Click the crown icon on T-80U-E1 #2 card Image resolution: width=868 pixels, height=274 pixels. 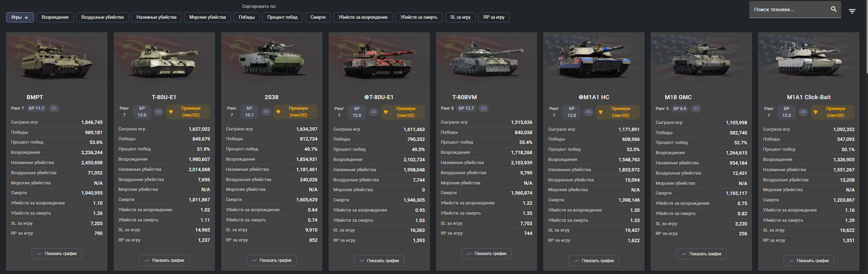171,112
